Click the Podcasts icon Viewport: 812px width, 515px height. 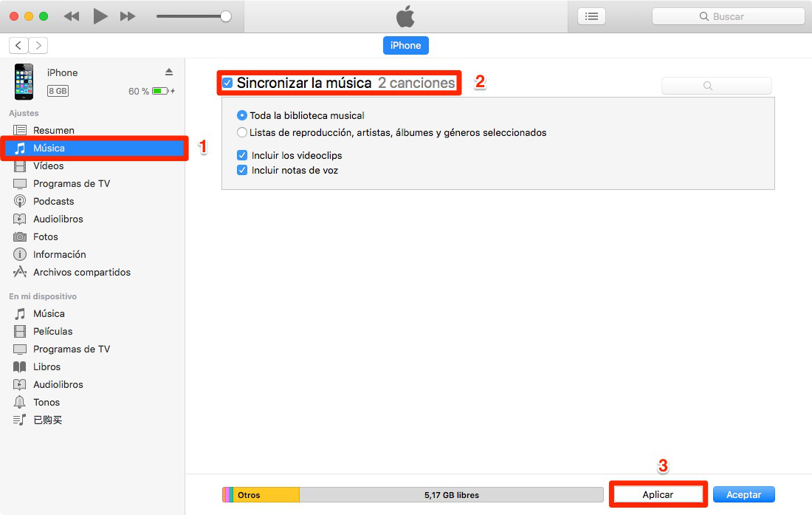[x=20, y=201]
